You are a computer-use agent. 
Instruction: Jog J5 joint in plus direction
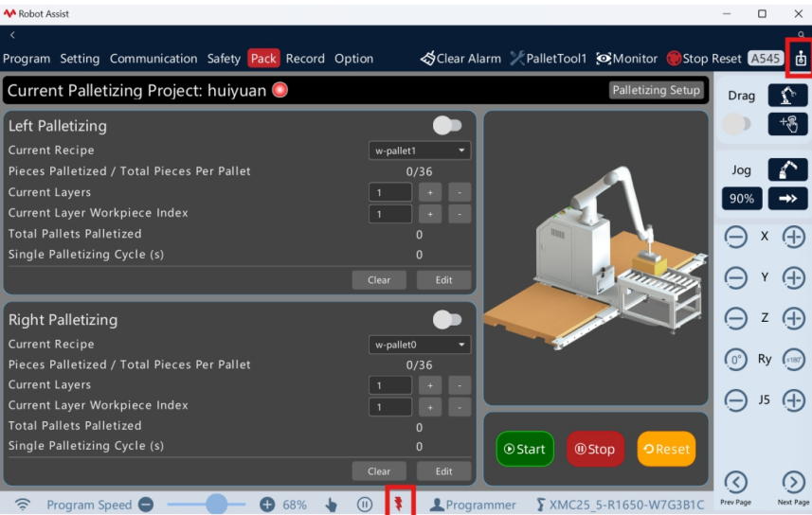pyautogui.click(x=793, y=400)
